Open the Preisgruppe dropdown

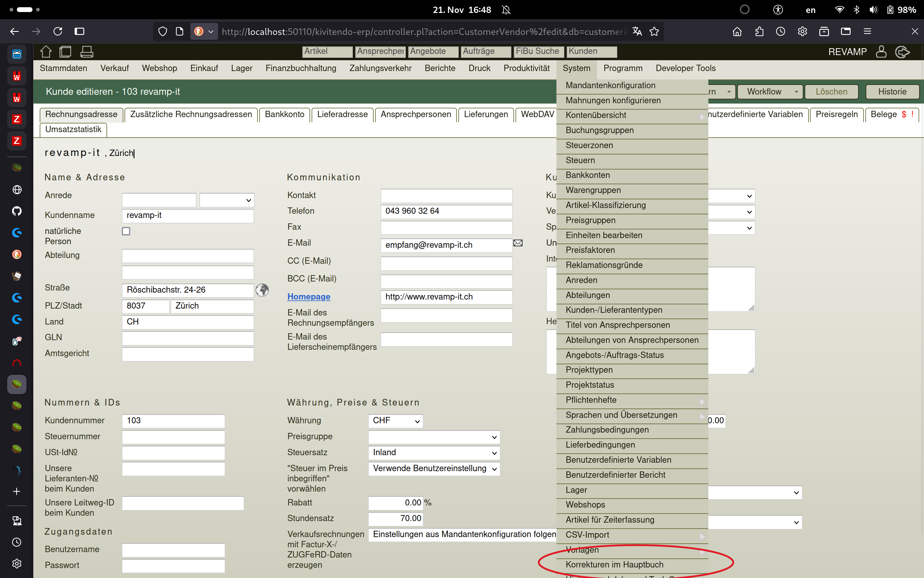[x=434, y=437]
